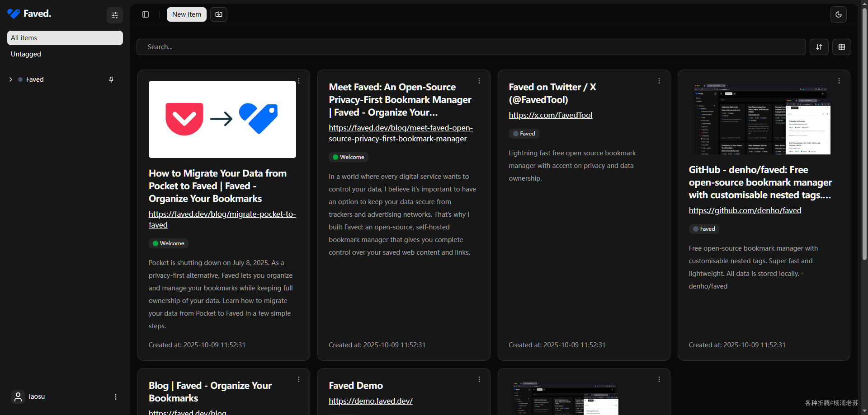Click the 'Lightning fast free open source' description
This screenshot has height=415, width=868.
coord(572,166)
